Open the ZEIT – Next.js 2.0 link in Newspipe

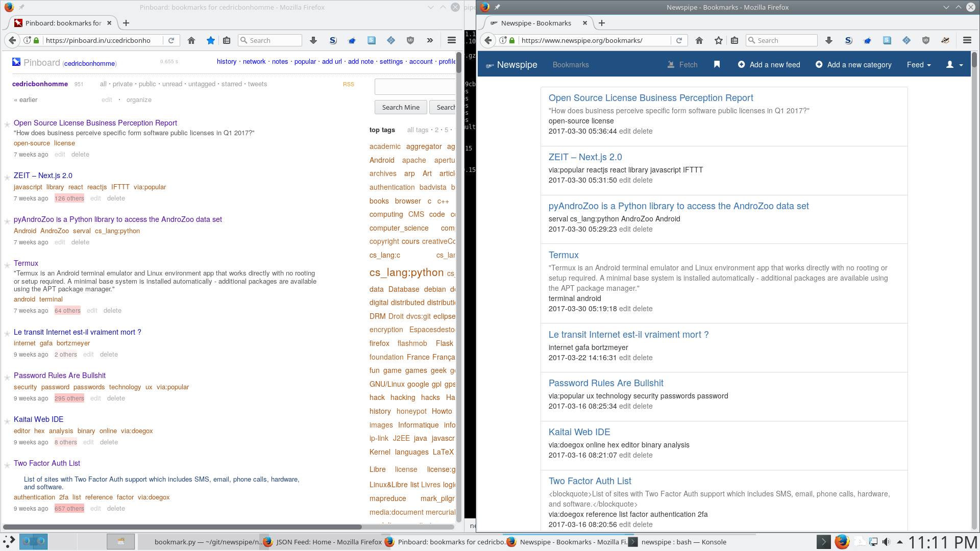coord(585,157)
